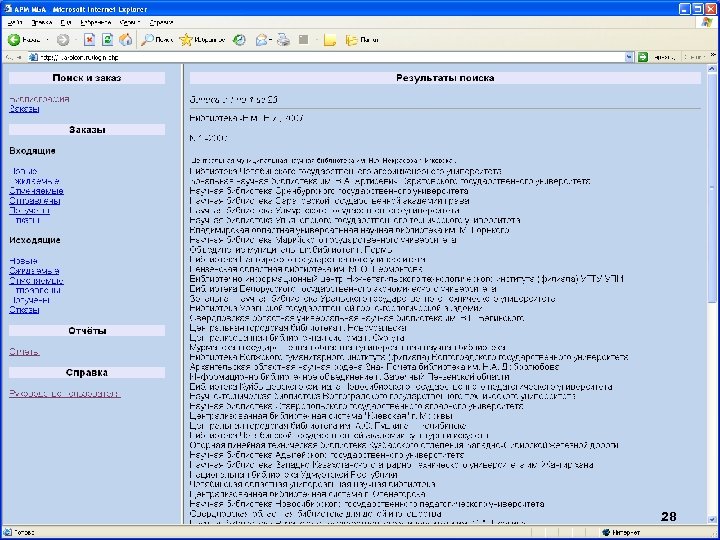Open Получены under Исходящие
This screenshot has width=720, height=540.
click(x=29, y=300)
